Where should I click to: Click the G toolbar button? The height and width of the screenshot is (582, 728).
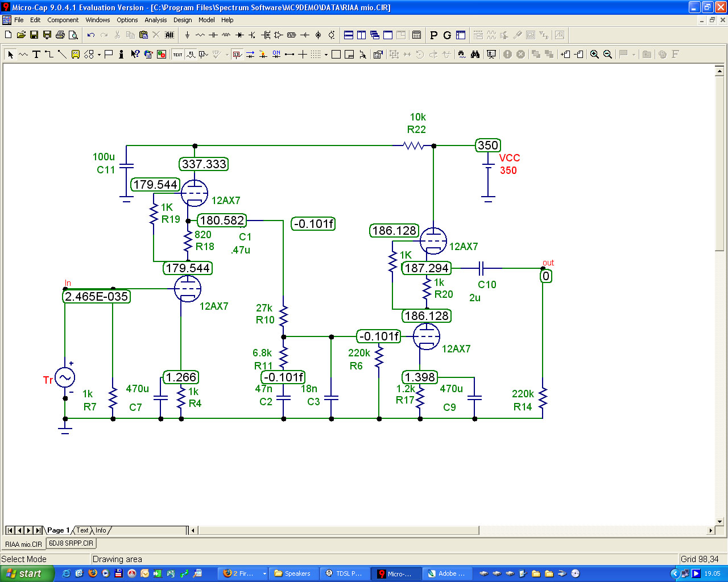click(447, 35)
